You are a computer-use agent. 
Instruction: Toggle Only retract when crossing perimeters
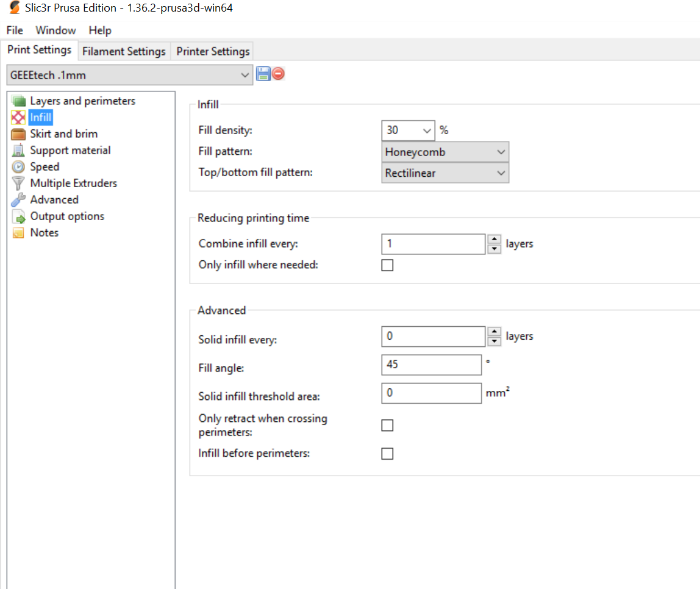coord(388,425)
